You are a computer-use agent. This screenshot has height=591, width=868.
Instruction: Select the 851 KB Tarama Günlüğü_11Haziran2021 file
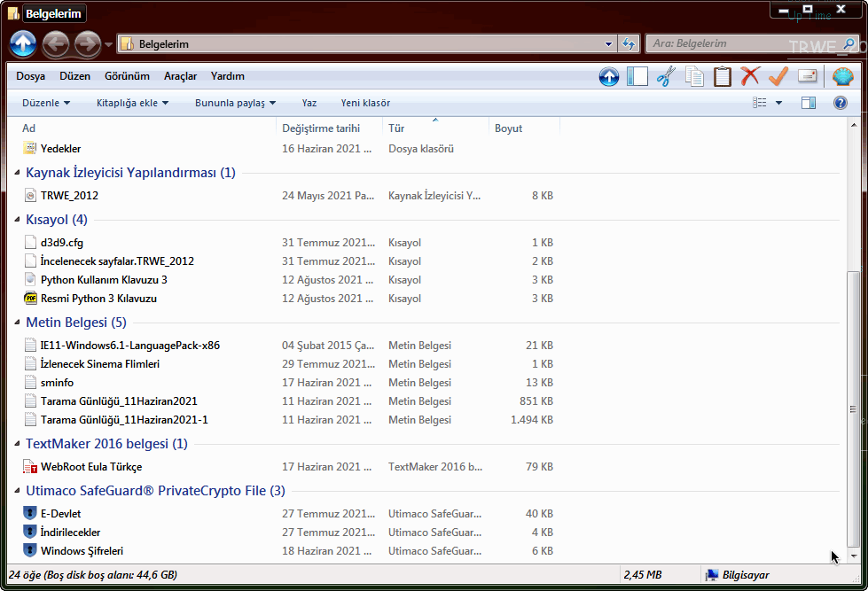click(119, 401)
